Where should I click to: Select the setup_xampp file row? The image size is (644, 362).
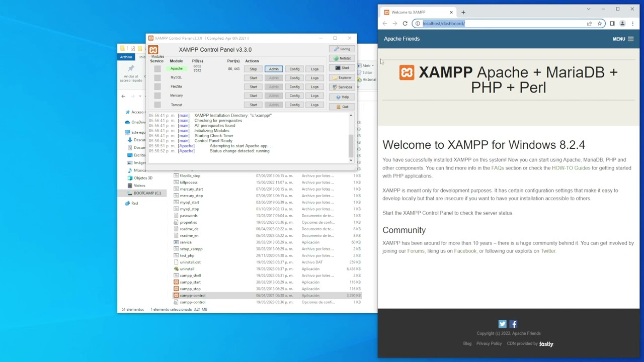pyautogui.click(x=267, y=249)
